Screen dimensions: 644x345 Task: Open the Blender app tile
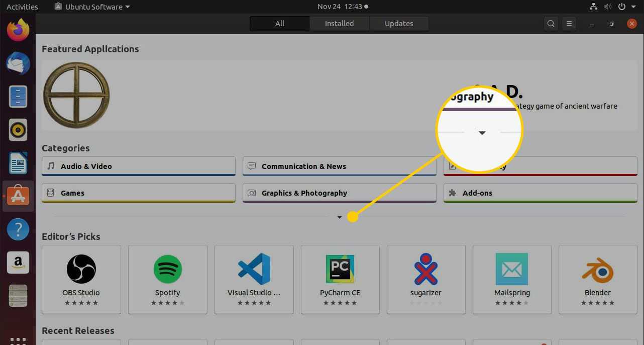coord(597,280)
